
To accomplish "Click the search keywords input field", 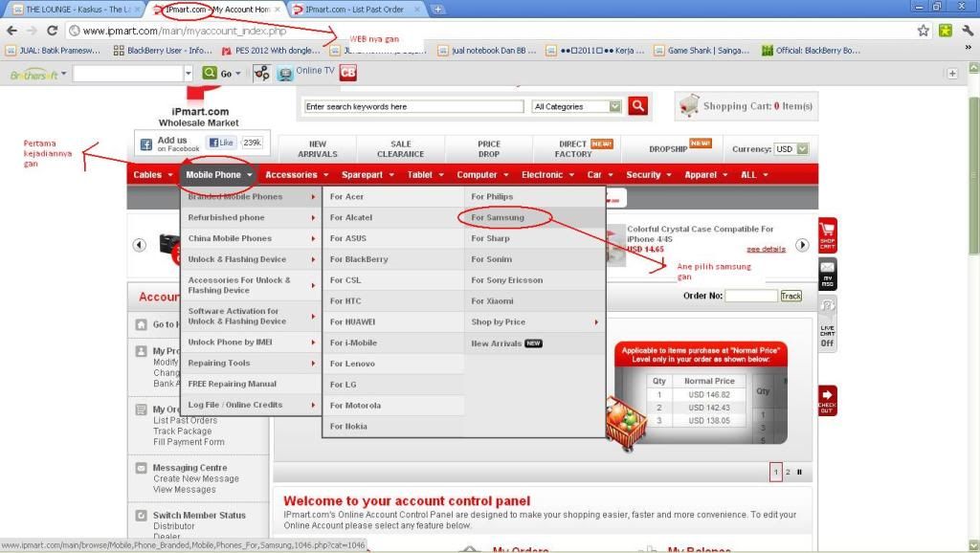I will pyautogui.click(x=413, y=106).
